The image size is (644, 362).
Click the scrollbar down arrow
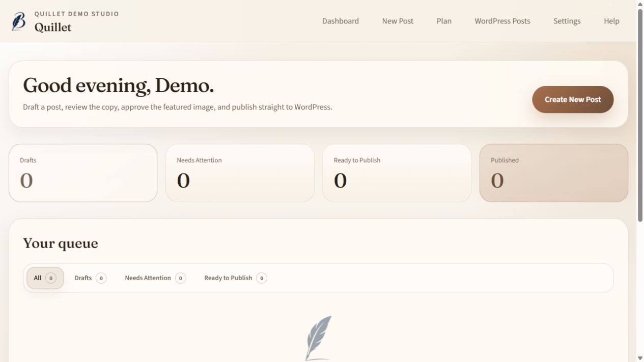click(x=640, y=358)
